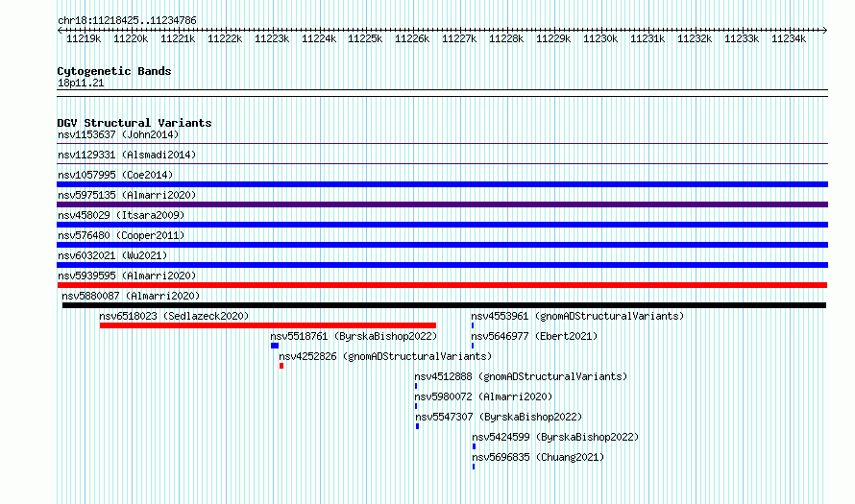Click the 11233k ruler position
Viewport: 855px width, 504px height.
click(x=742, y=38)
